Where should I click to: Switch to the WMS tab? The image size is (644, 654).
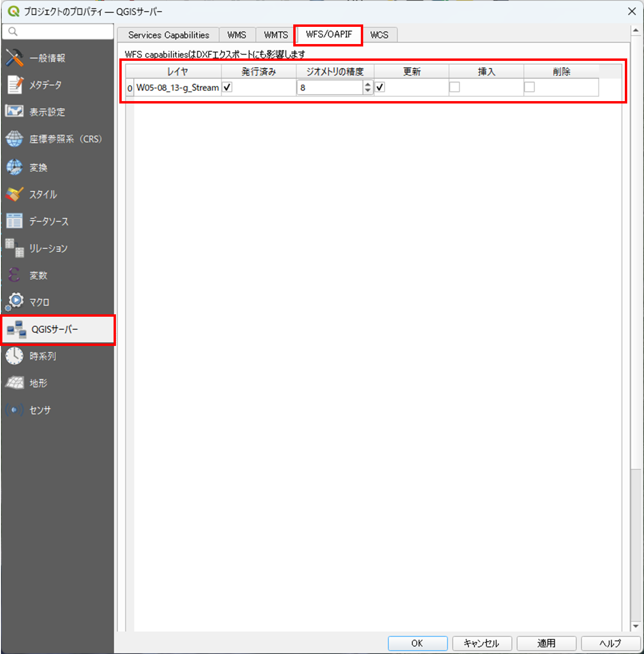[237, 34]
